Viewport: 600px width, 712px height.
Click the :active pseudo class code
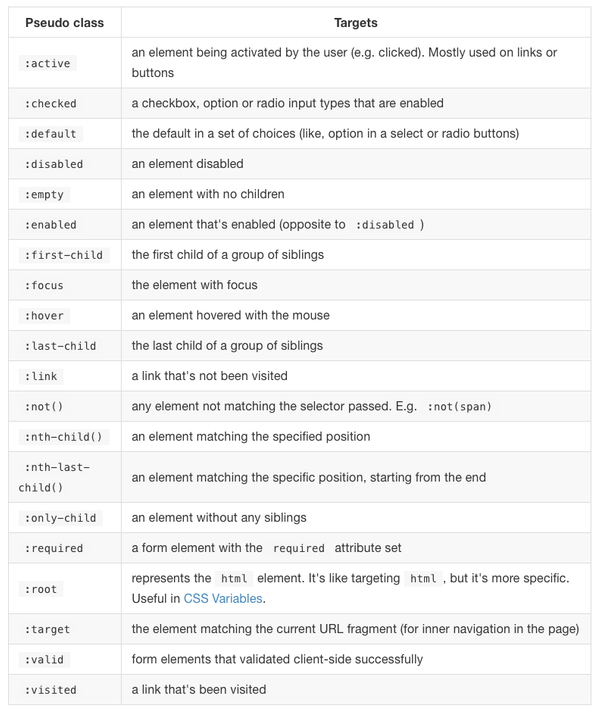pyautogui.click(x=48, y=63)
